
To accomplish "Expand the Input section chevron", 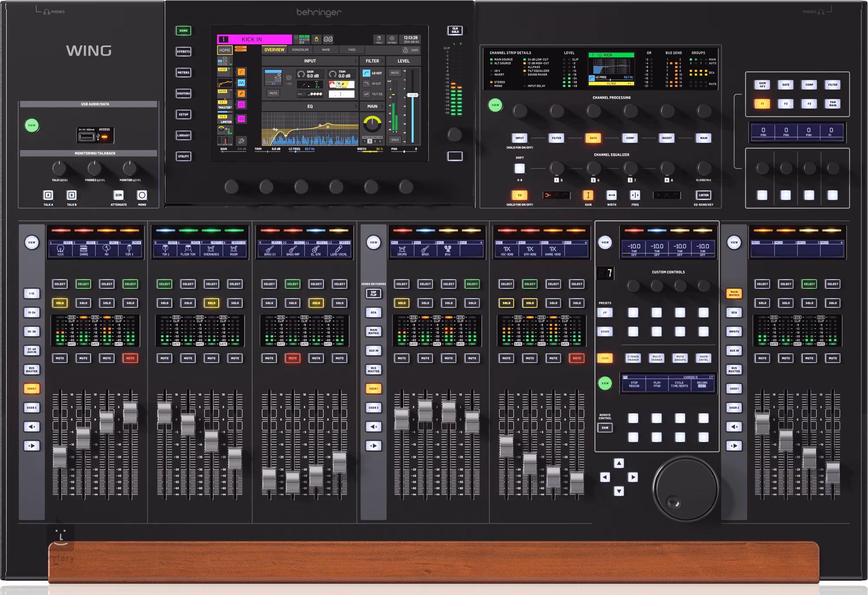I will coord(356,61).
